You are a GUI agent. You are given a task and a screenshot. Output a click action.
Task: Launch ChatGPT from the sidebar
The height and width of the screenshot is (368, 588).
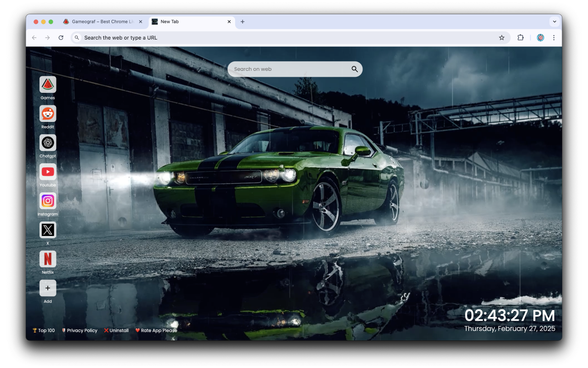48,143
